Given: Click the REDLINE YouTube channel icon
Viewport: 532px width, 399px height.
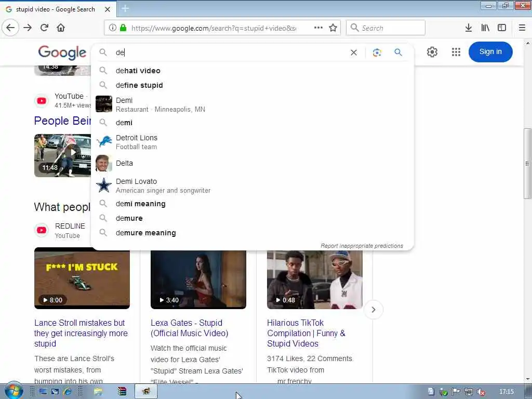Looking at the screenshot, I should tap(42, 230).
